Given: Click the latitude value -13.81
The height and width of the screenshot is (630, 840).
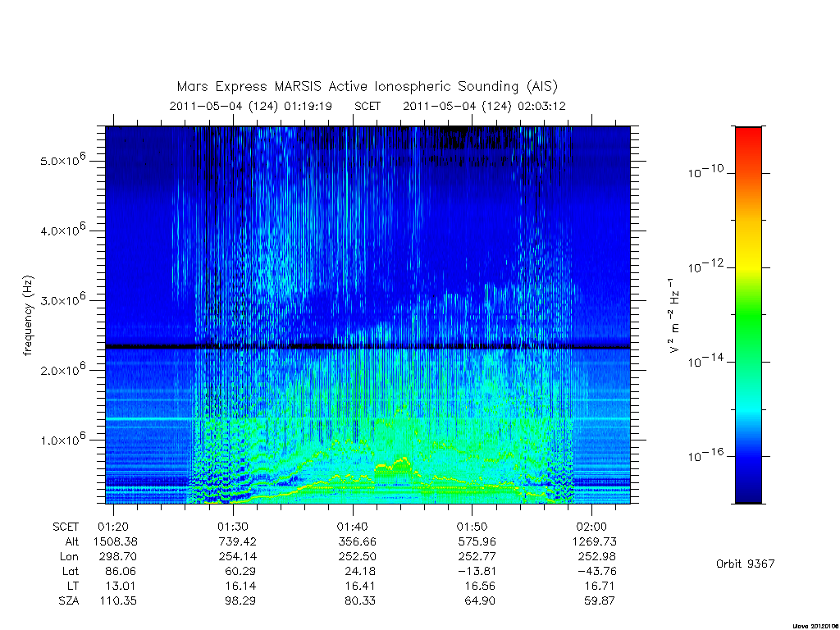Looking at the screenshot, I should [x=477, y=571].
